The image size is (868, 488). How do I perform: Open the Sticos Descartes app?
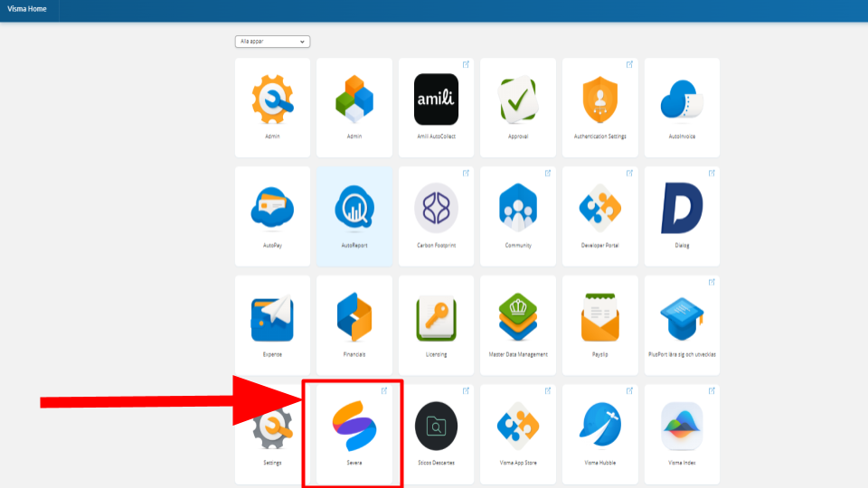click(x=436, y=435)
